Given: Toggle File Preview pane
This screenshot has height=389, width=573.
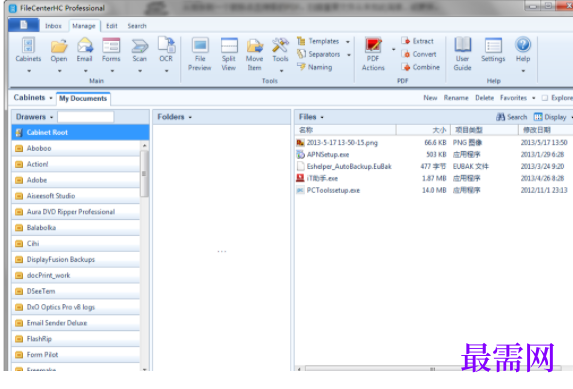Looking at the screenshot, I should (200, 54).
